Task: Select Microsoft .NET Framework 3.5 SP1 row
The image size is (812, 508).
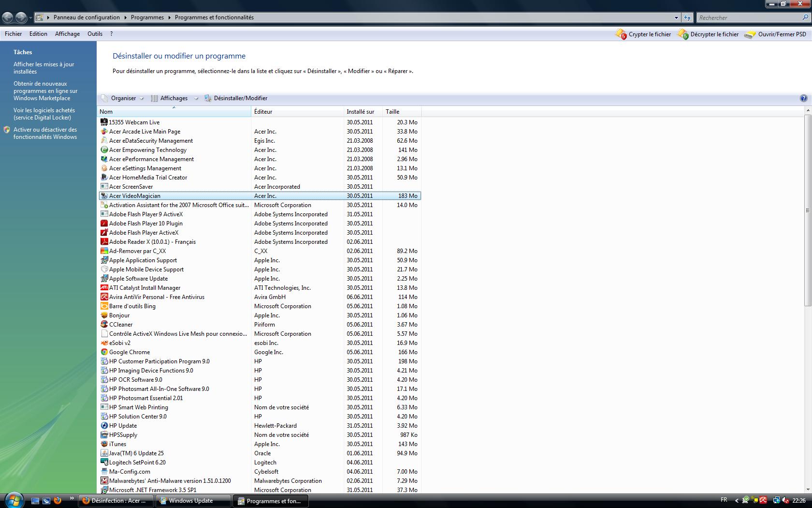Action: [260, 490]
